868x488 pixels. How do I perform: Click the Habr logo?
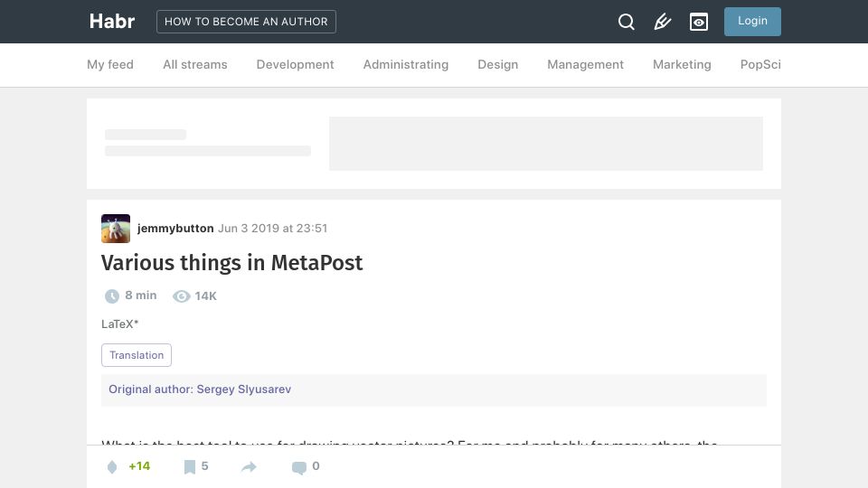coord(112,21)
